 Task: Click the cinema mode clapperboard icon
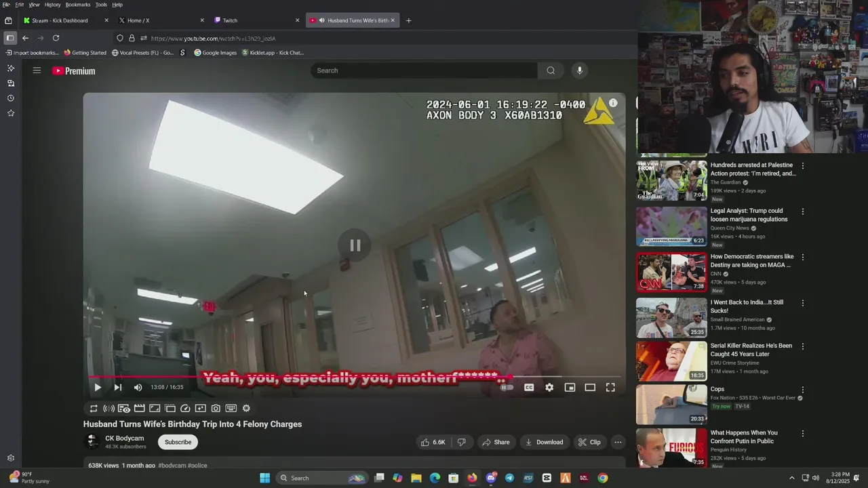click(139, 408)
